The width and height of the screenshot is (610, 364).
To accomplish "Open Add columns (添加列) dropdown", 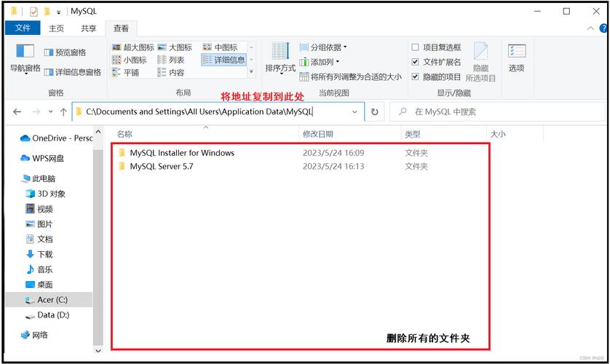I will pyautogui.click(x=320, y=62).
